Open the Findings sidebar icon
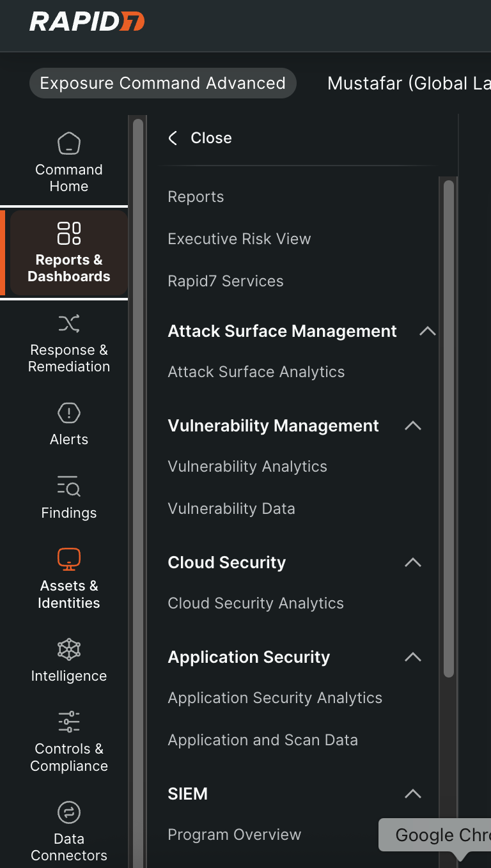The image size is (491, 868). (69, 497)
